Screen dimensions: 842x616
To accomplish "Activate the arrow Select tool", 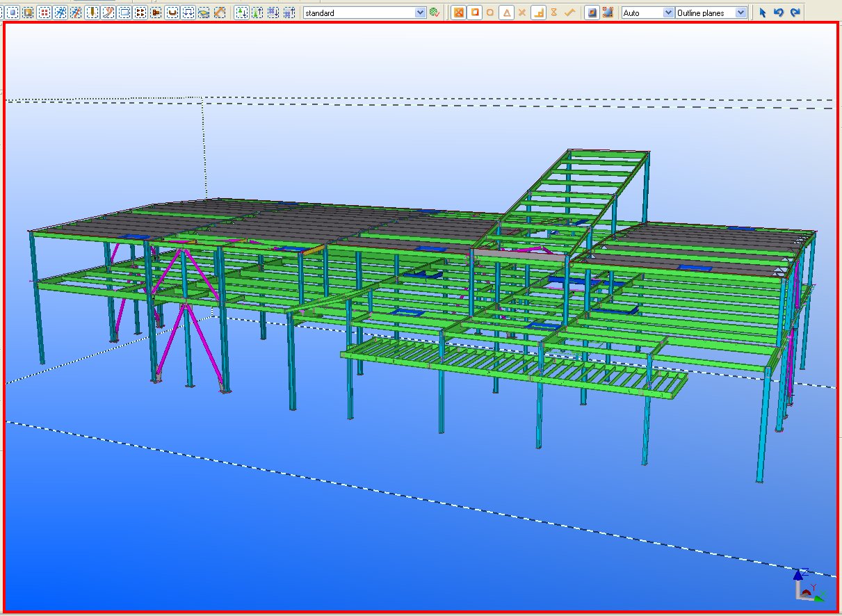I will [x=763, y=13].
